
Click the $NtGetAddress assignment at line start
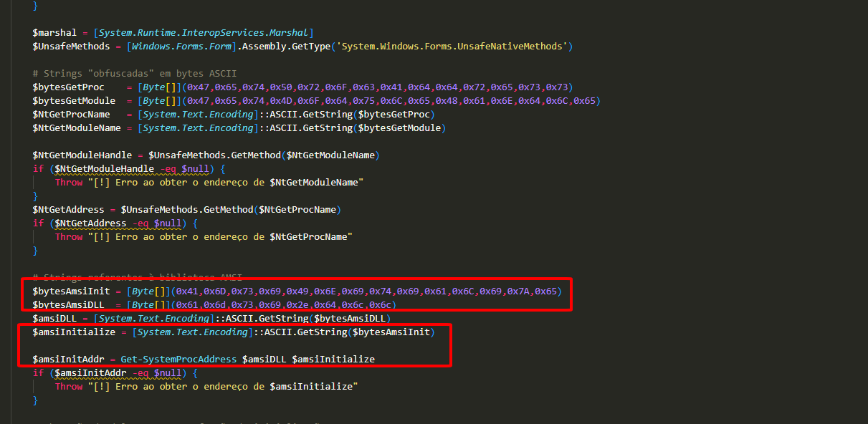tap(68, 210)
